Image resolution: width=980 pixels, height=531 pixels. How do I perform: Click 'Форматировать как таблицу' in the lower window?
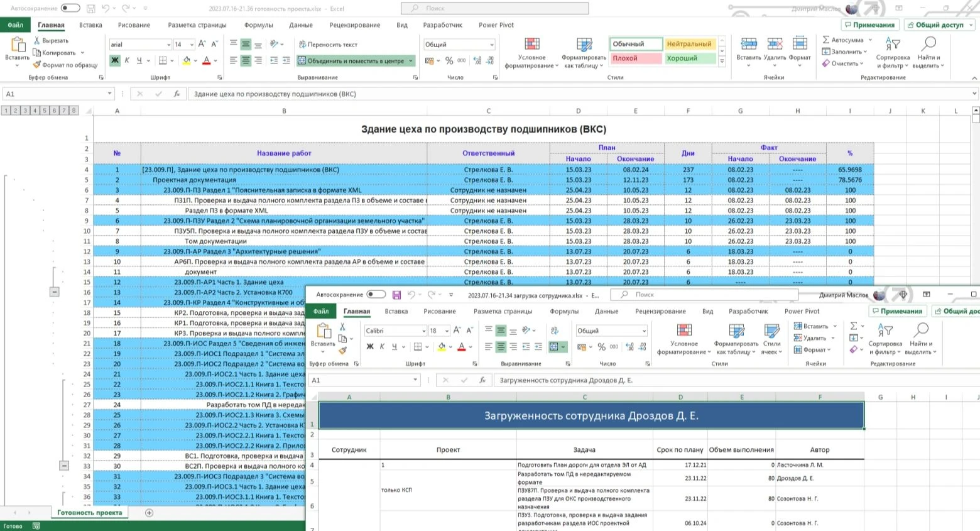[736, 339]
